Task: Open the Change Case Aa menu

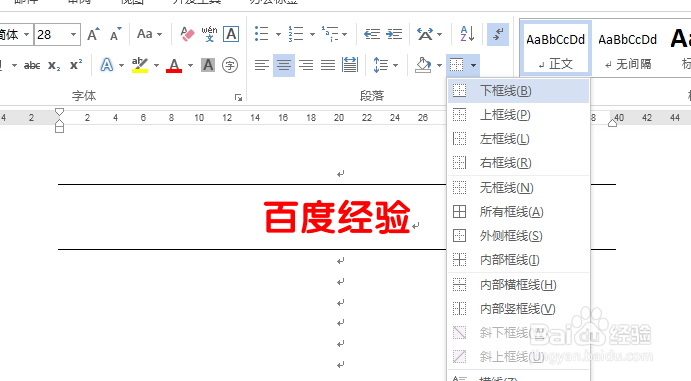Action: [149, 34]
